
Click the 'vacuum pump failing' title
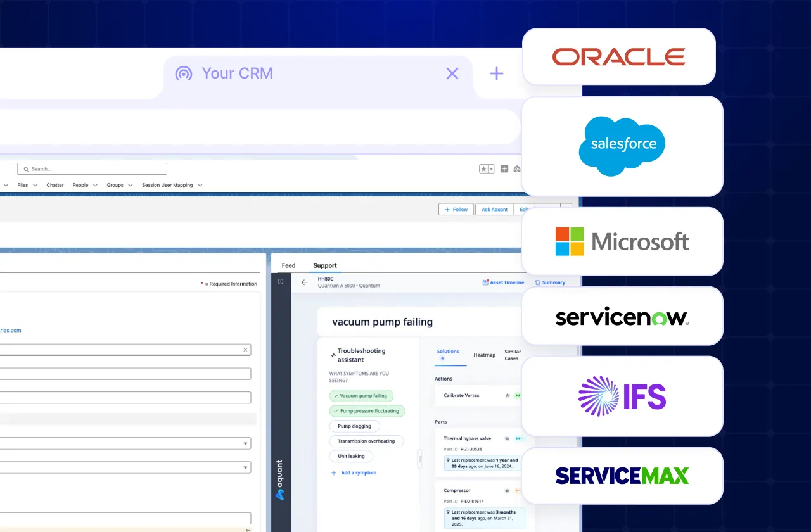383,322
